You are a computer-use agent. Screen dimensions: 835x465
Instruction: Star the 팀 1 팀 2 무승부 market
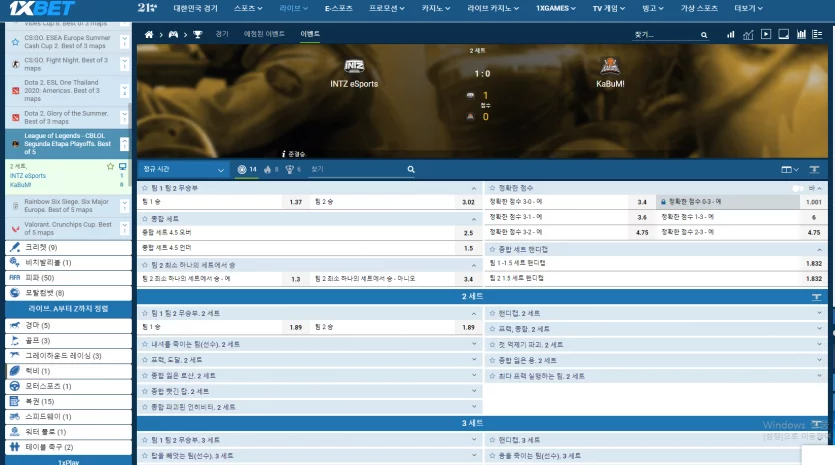(145, 188)
